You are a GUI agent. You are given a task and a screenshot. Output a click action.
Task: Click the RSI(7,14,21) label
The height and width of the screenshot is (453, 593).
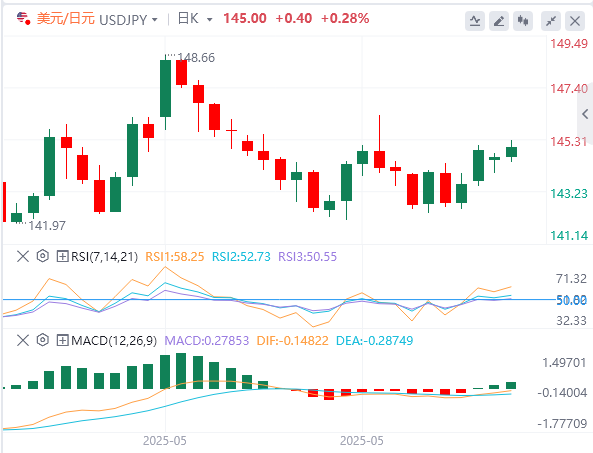pos(104,257)
